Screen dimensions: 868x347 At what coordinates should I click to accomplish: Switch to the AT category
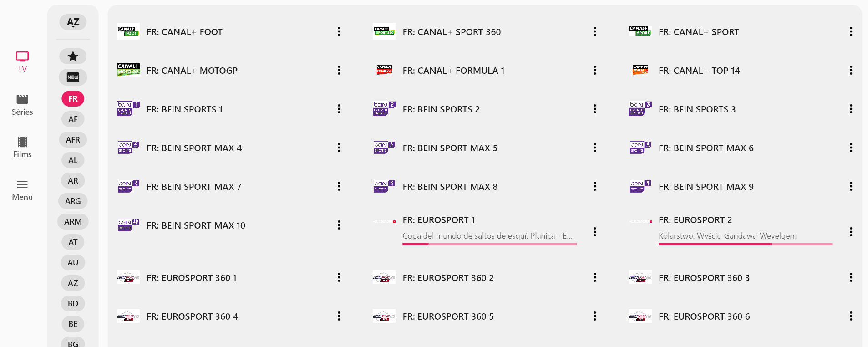click(x=73, y=242)
